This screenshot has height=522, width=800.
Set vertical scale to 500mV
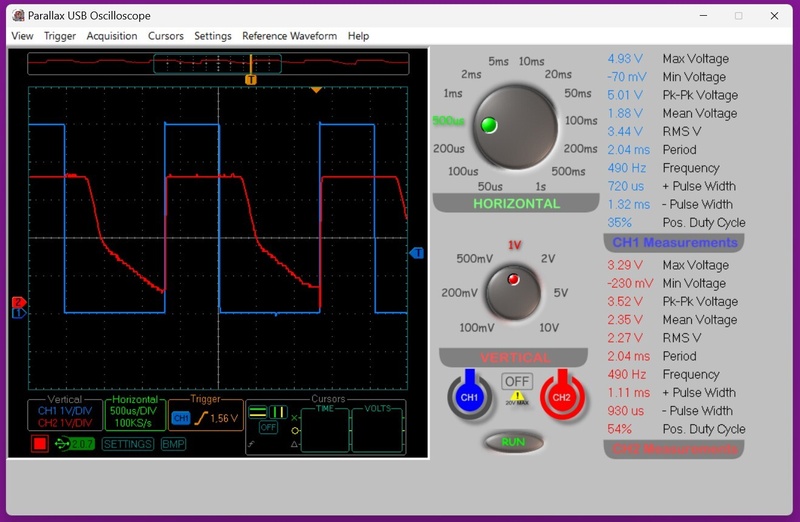coord(474,259)
